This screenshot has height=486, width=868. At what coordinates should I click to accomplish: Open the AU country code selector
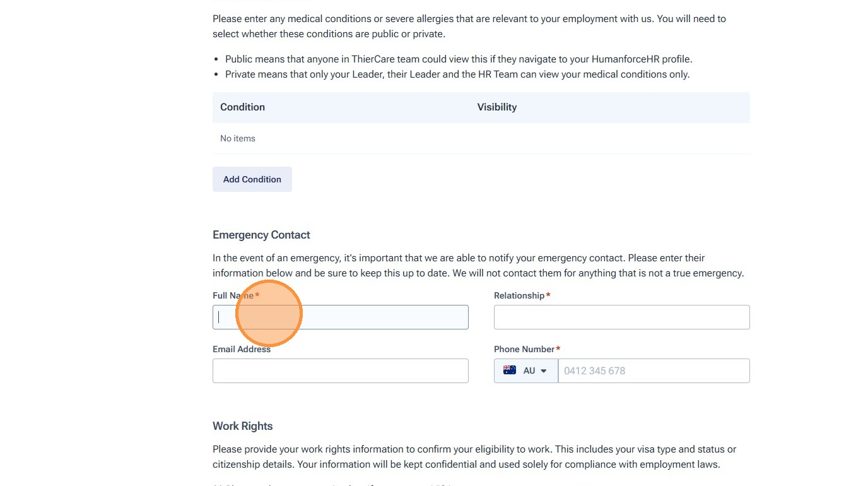526,371
